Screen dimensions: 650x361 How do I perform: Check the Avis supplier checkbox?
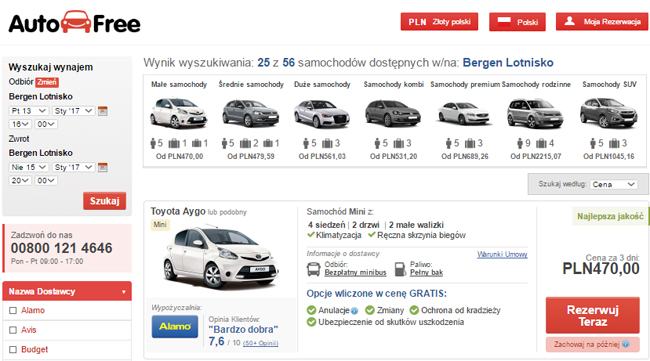point(13,330)
